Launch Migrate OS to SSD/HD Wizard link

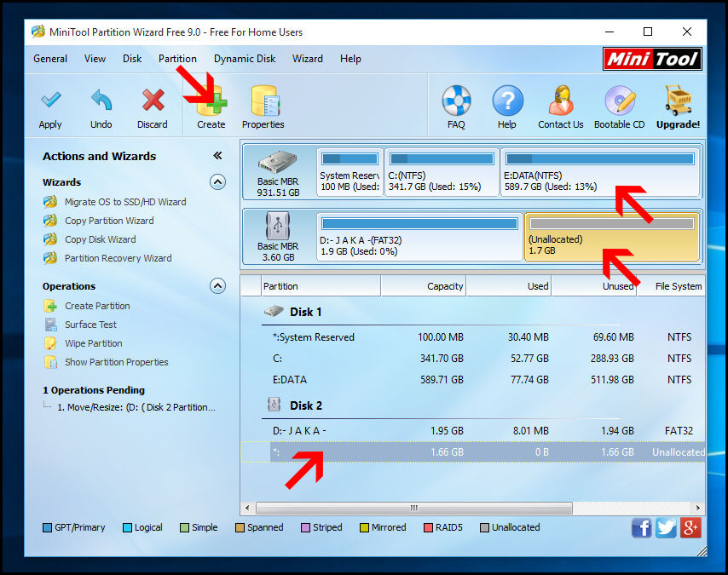(125, 203)
